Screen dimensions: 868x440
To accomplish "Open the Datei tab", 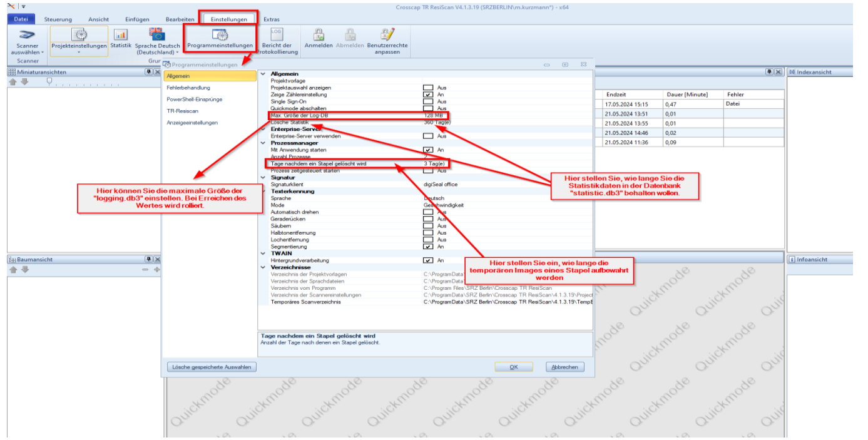I will point(21,19).
